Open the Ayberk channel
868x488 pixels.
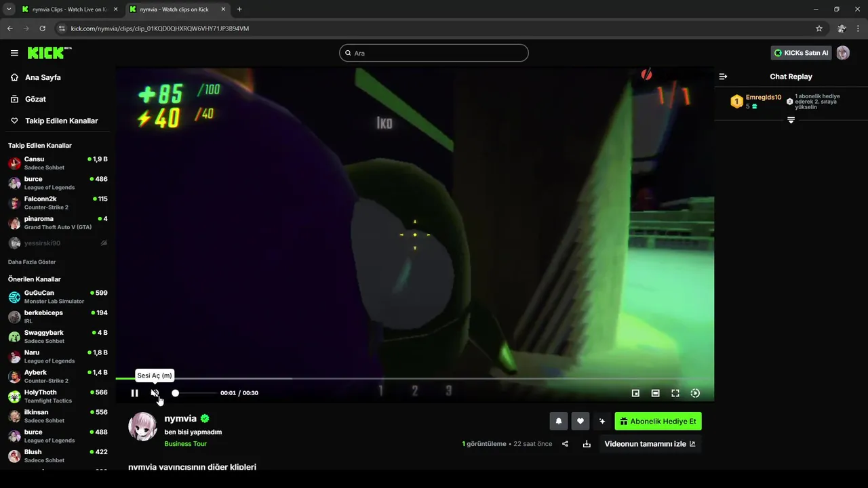(x=58, y=376)
